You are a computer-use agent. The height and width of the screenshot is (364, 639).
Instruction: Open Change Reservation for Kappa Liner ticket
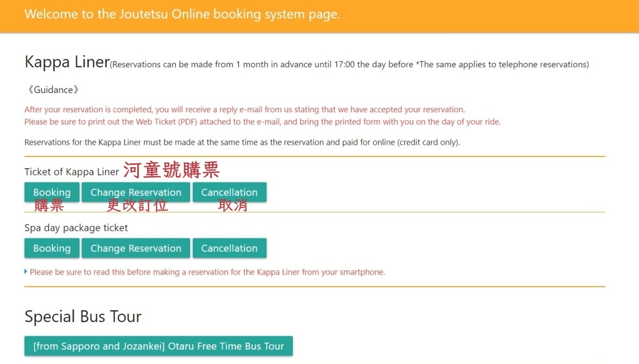(x=136, y=192)
